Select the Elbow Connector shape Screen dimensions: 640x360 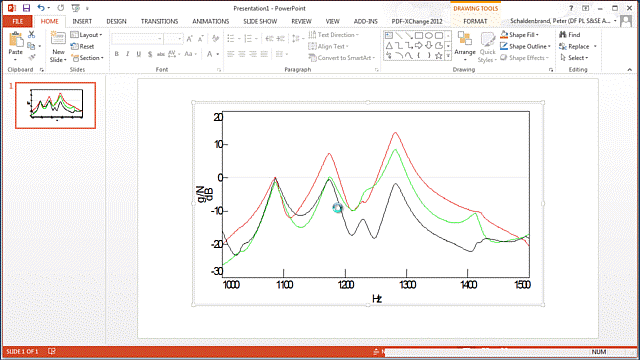[x=399, y=45]
